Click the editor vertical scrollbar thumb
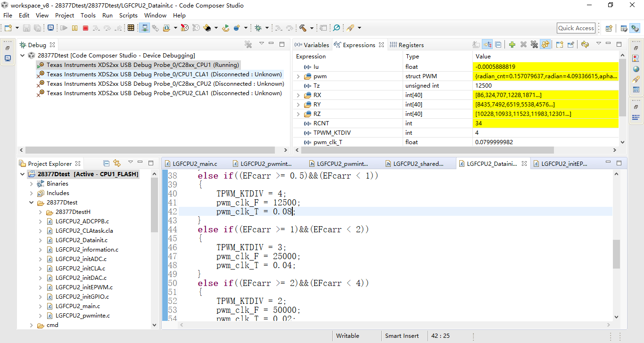Viewport: 644px width, 343px height. pos(616,253)
